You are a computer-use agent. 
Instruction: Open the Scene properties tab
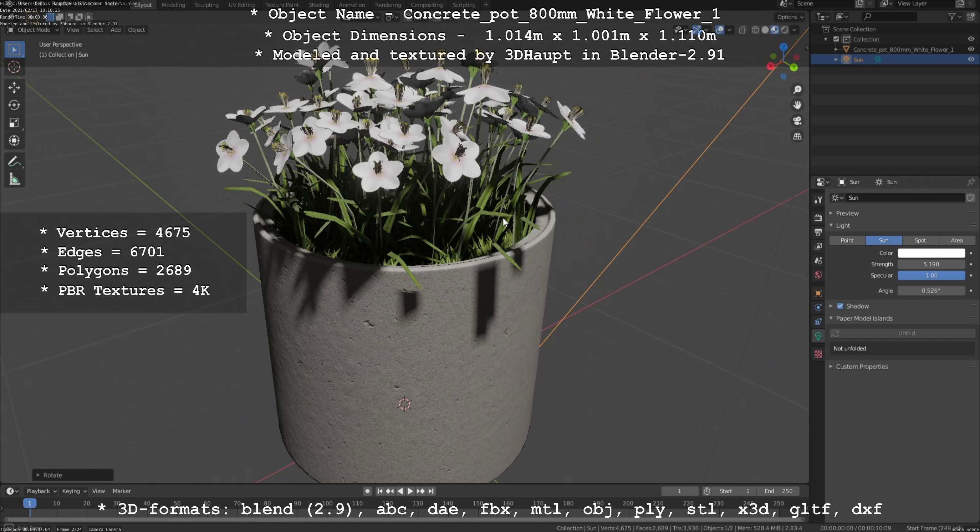818,261
